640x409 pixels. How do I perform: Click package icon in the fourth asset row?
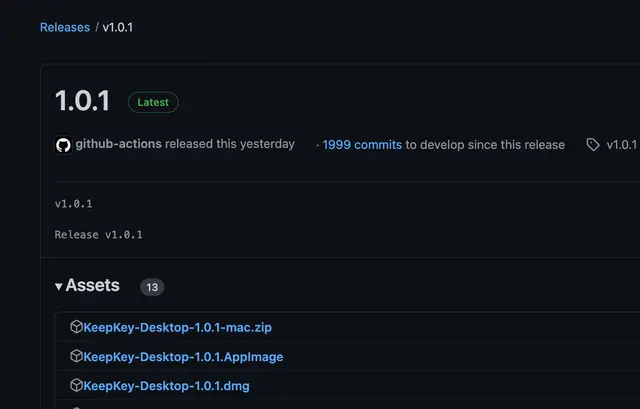(x=76, y=406)
